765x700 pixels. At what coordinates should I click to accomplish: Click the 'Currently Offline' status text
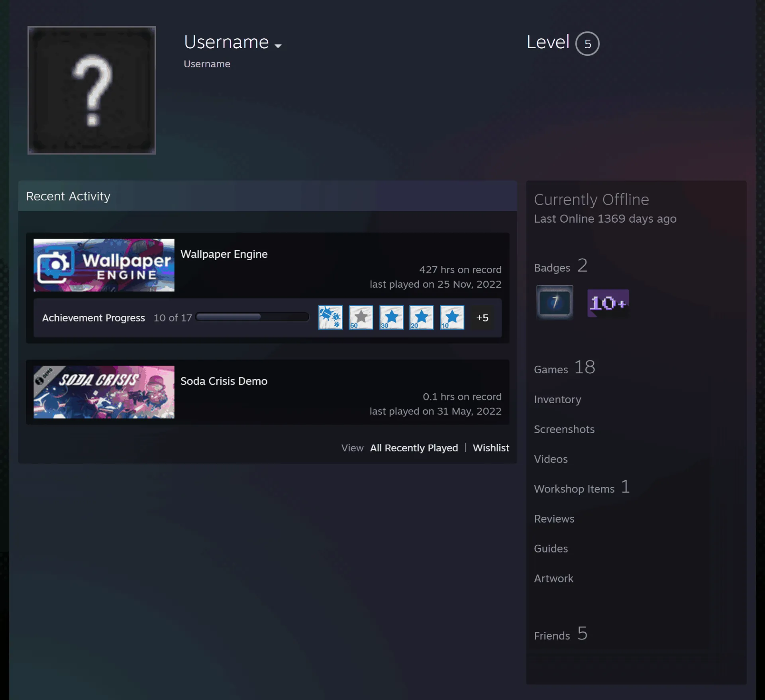[591, 200]
